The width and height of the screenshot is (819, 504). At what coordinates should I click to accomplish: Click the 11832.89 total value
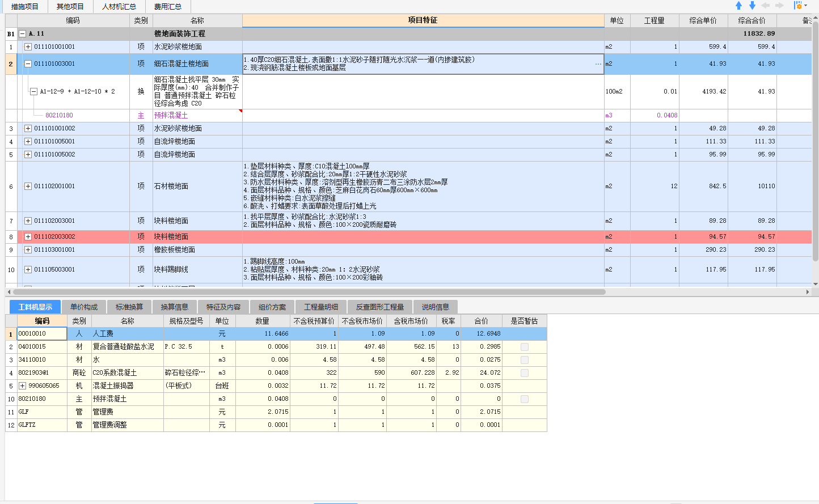point(759,34)
